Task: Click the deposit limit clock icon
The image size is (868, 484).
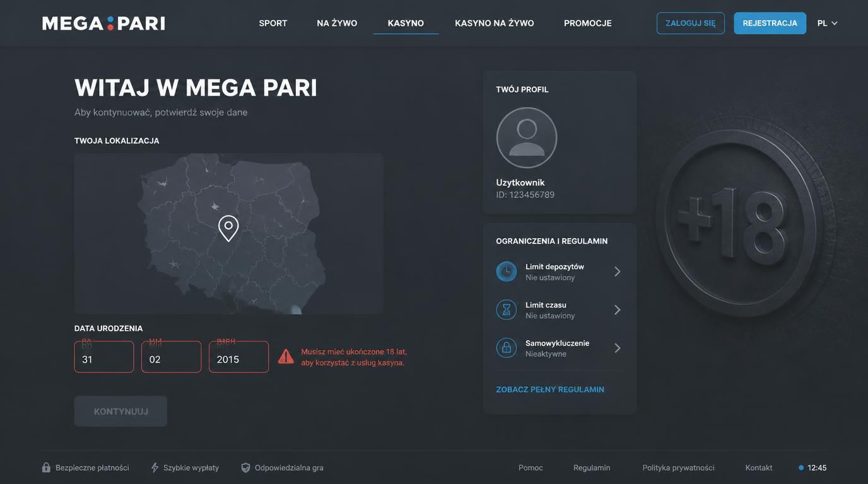Action: pyautogui.click(x=507, y=272)
